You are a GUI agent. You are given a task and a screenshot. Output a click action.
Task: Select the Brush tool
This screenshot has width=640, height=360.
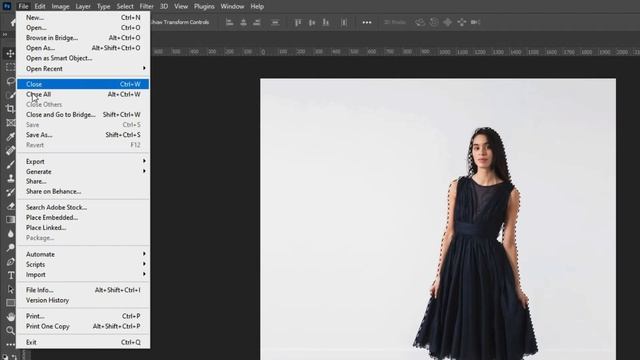tap(10, 164)
